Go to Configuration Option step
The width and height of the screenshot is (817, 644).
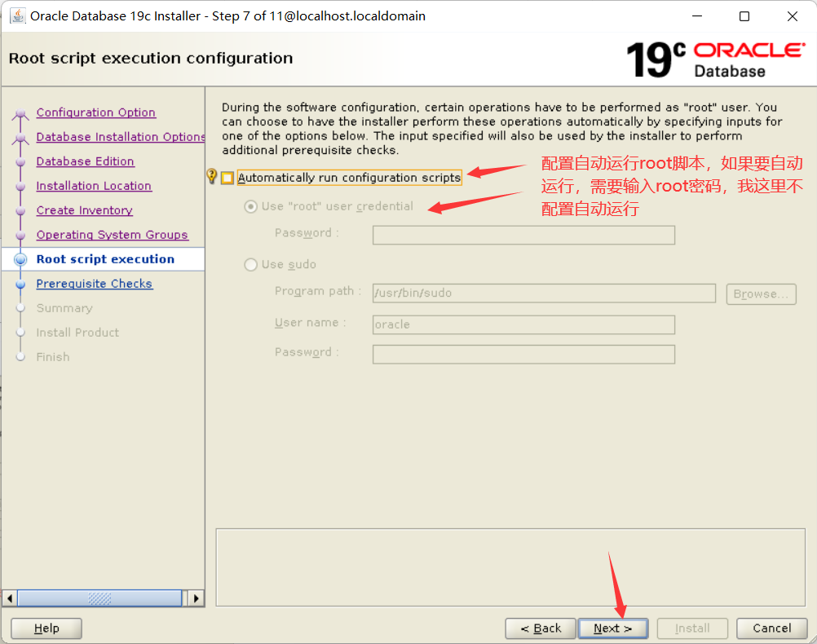coord(96,112)
